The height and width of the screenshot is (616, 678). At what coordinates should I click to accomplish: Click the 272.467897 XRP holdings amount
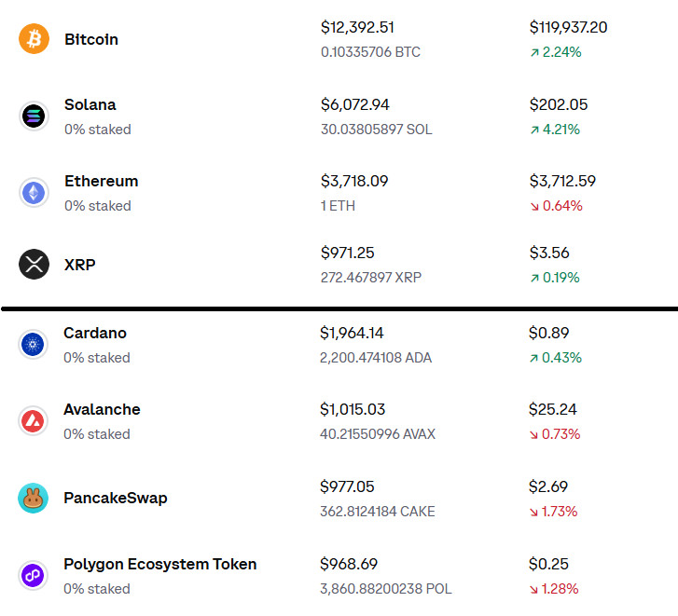370,278
